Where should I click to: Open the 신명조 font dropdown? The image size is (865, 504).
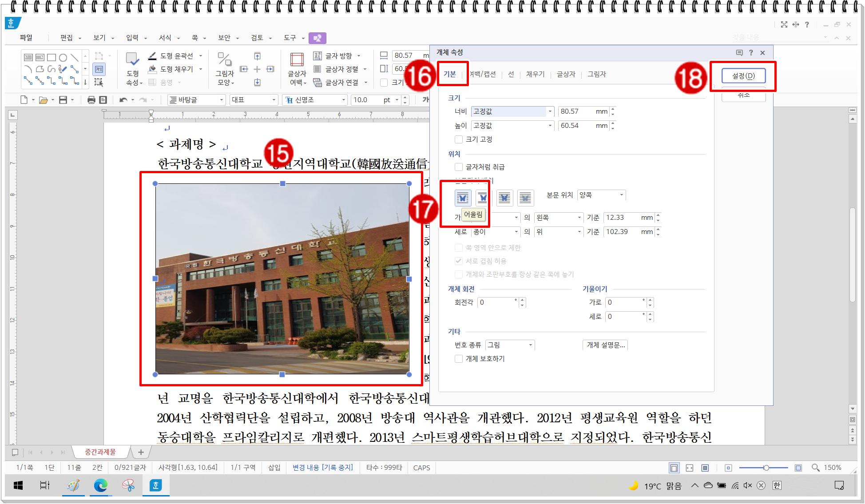pyautogui.click(x=314, y=100)
